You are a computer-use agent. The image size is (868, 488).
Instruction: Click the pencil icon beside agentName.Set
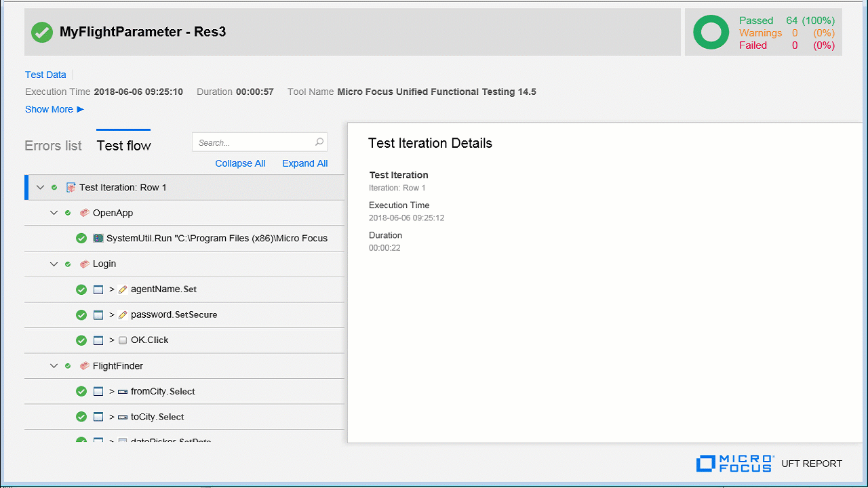tap(122, 289)
